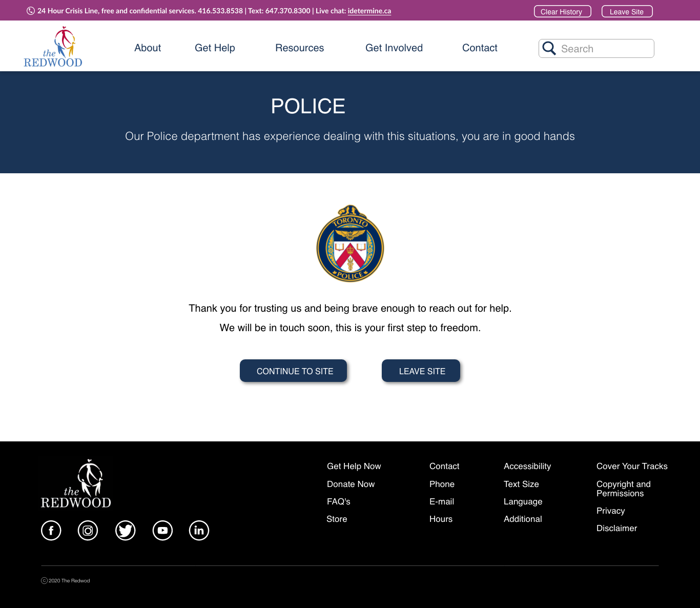The image size is (700, 608).
Task: Open the Contact menu item
Action: [x=480, y=48]
